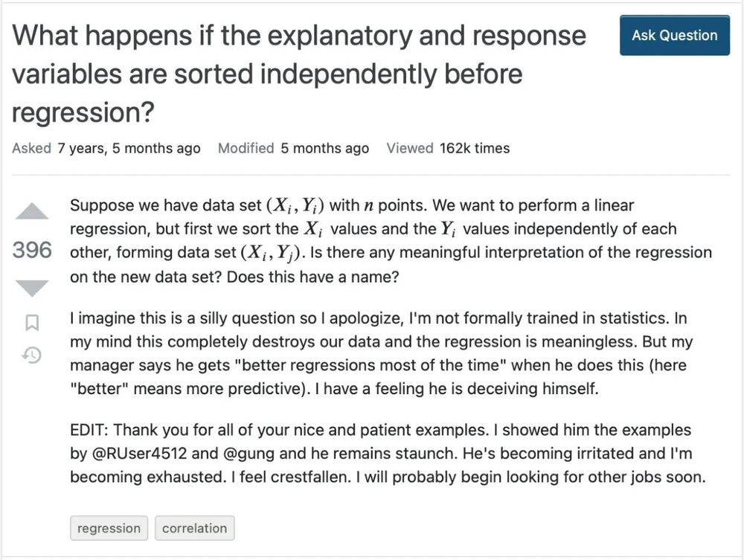Select the regression tag

[x=109, y=528]
